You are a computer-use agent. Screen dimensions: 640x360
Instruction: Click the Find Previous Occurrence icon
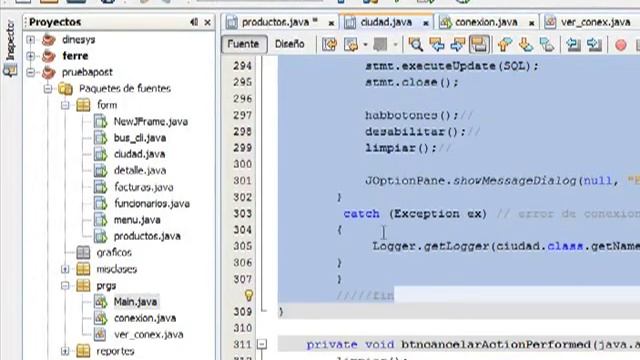pyautogui.click(x=436, y=44)
